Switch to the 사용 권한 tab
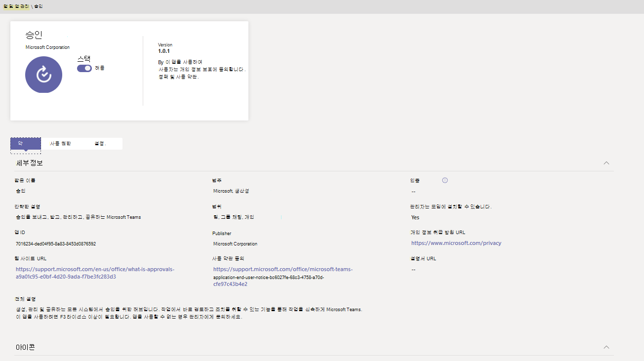Image resolution: width=644 pixels, height=361 pixels. click(60, 144)
